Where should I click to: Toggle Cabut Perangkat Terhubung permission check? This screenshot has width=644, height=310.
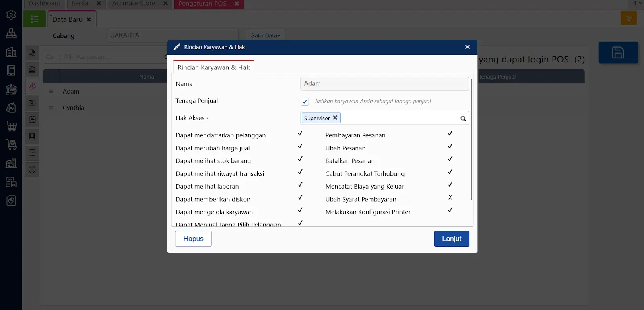(x=450, y=172)
